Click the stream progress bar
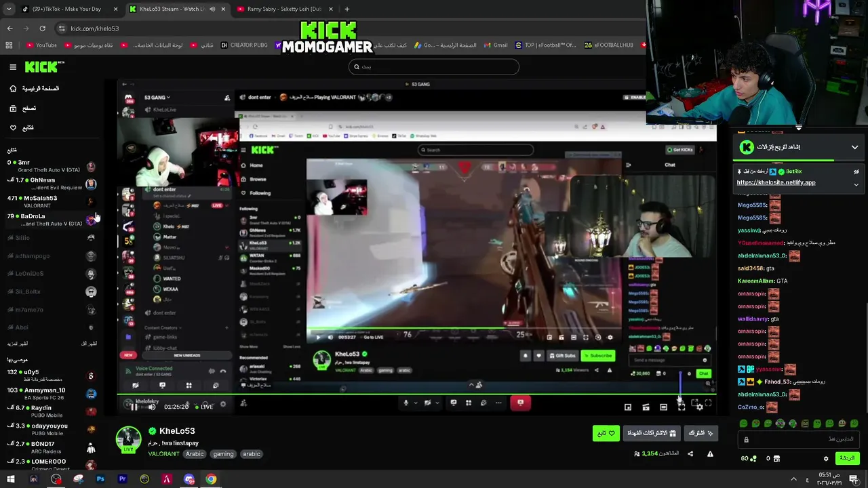This screenshot has width=868, height=488. (x=416, y=394)
